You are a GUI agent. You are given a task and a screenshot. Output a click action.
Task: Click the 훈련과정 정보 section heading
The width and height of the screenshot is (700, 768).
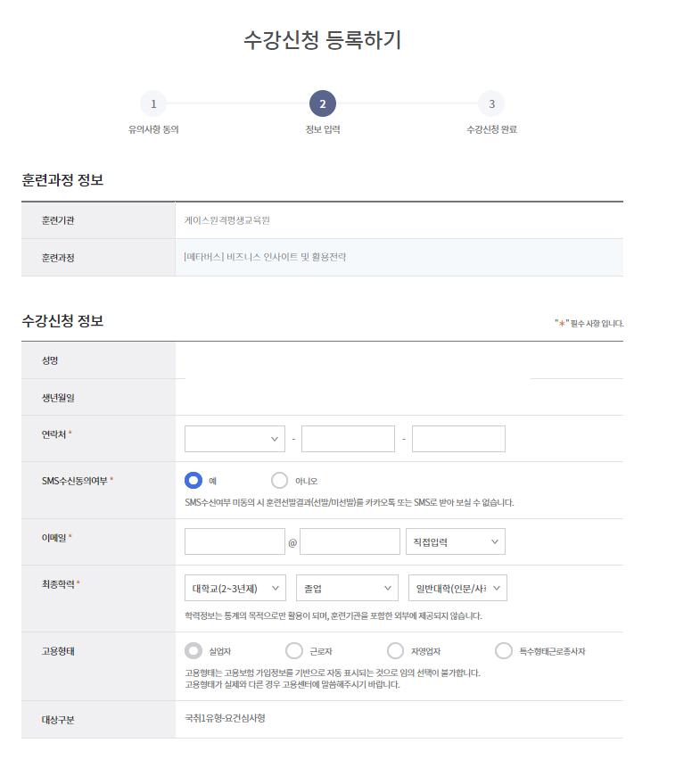click(62, 180)
